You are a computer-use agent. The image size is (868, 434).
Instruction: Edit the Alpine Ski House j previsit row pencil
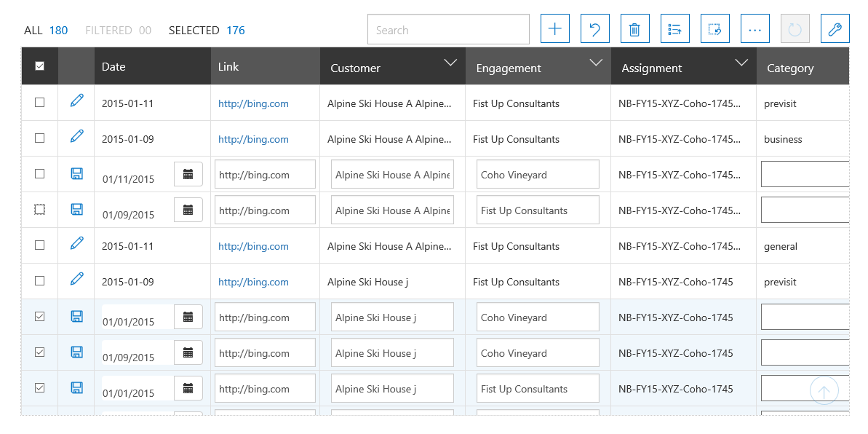click(77, 279)
